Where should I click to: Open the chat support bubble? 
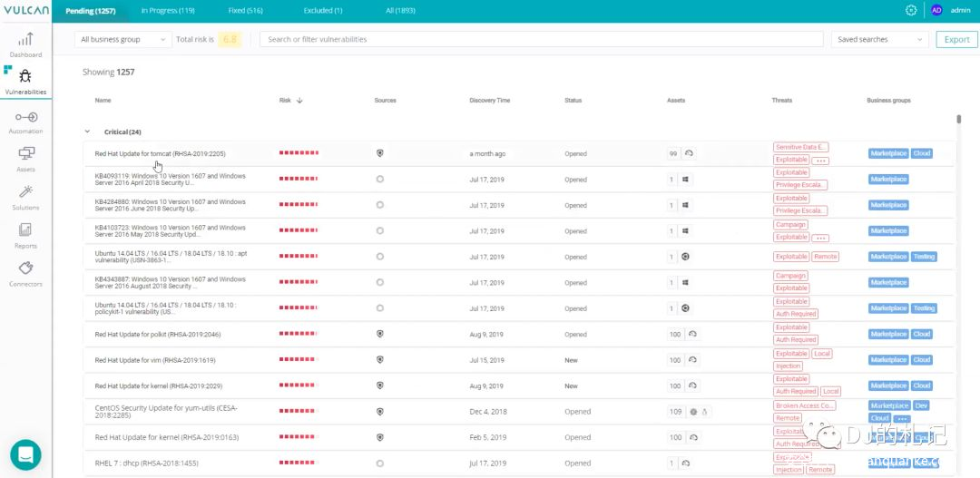[26, 454]
